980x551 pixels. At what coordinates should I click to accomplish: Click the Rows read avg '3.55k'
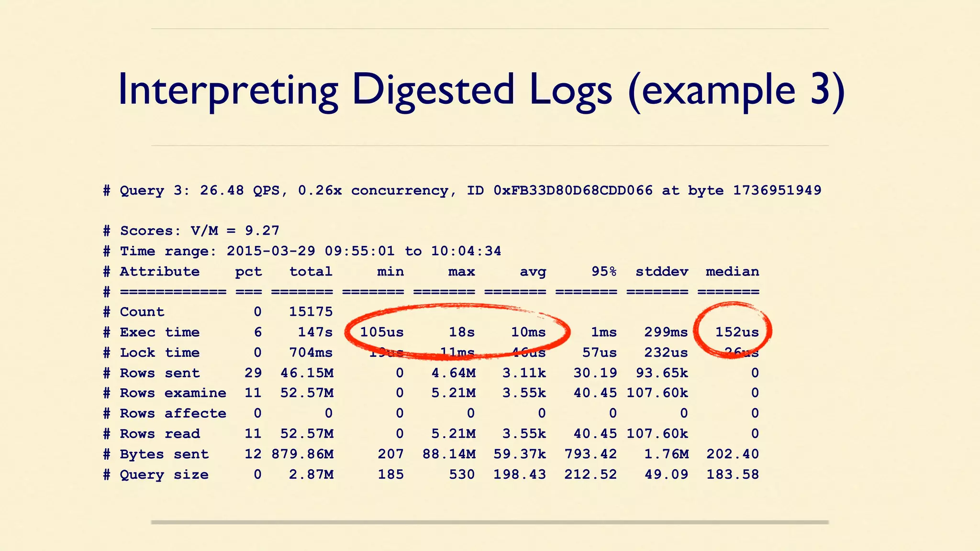point(524,434)
